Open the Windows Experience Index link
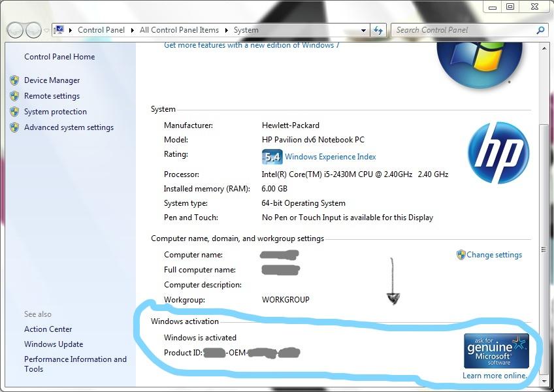The width and height of the screenshot is (554, 392). [331, 157]
